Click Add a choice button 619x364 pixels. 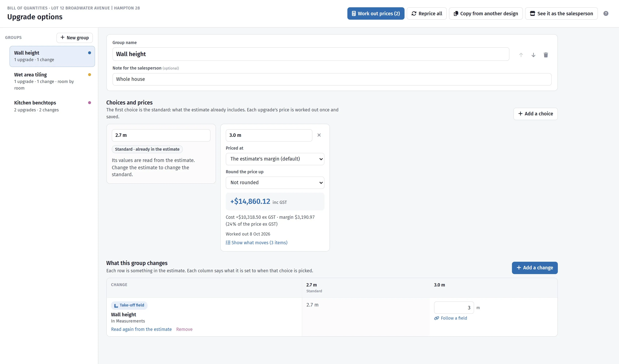coord(535,114)
